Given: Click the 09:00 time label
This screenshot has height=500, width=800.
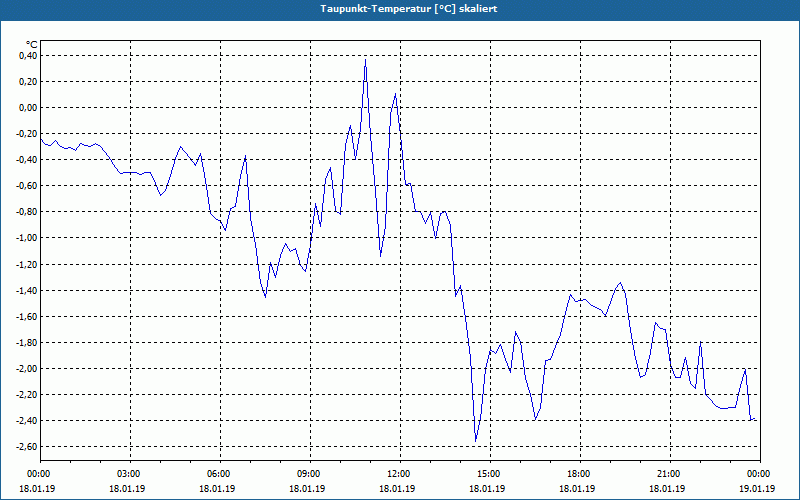Looking at the screenshot, I should point(307,474).
